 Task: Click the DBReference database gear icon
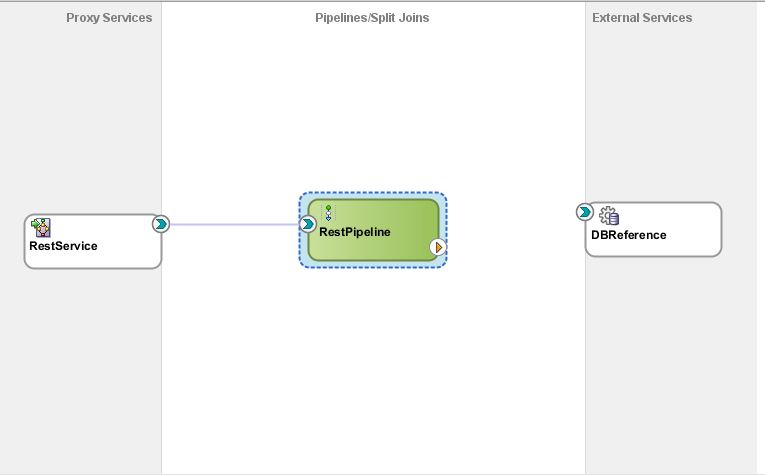click(x=609, y=215)
